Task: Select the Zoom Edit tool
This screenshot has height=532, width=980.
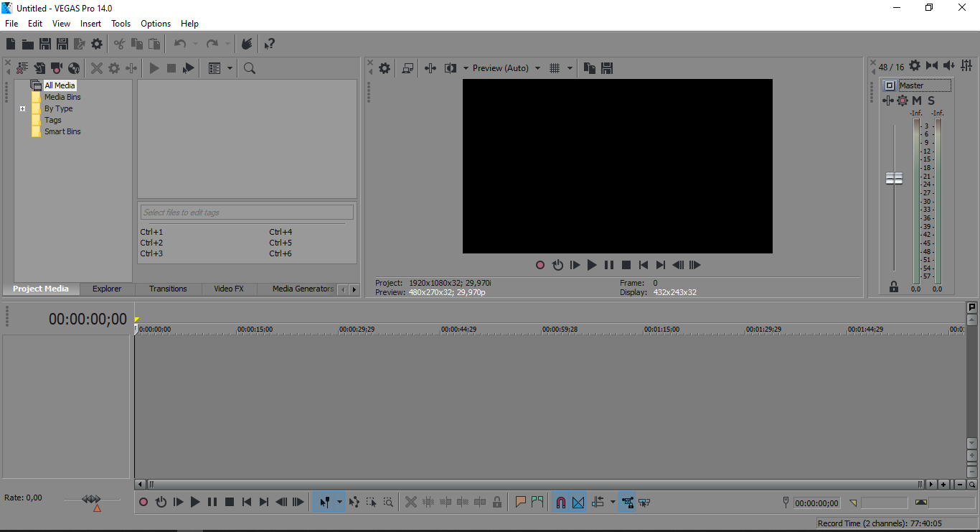Action: (x=387, y=502)
